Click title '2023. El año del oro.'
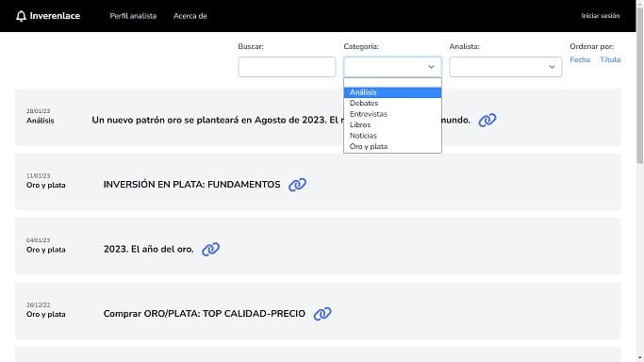 (x=148, y=249)
